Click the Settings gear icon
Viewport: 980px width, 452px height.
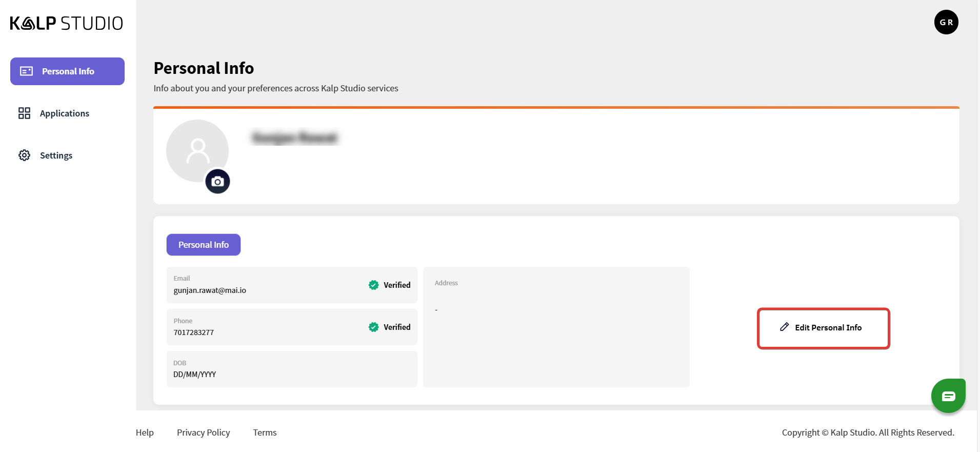(x=24, y=155)
